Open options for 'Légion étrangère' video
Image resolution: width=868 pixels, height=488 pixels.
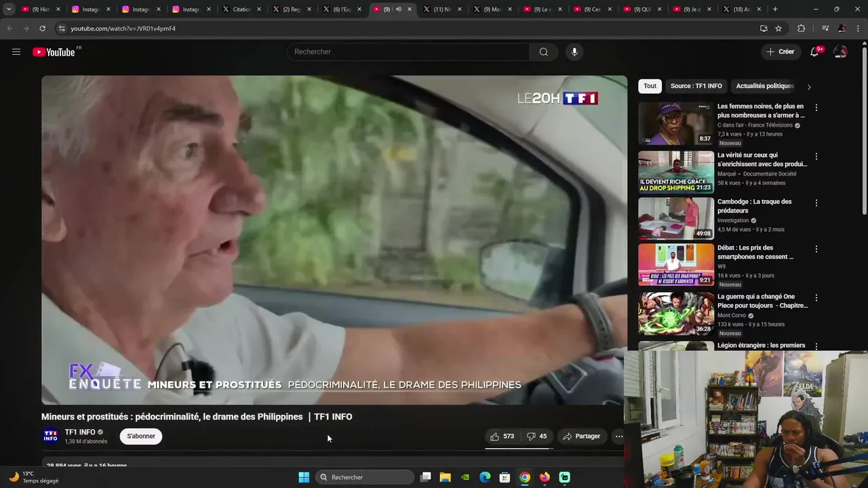click(x=816, y=346)
